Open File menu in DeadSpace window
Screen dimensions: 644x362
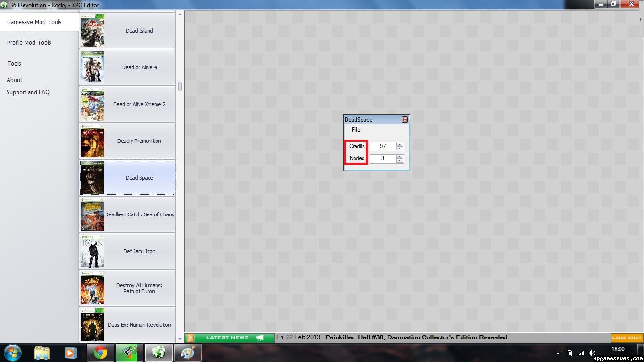pyautogui.click(x=356, y=130)
